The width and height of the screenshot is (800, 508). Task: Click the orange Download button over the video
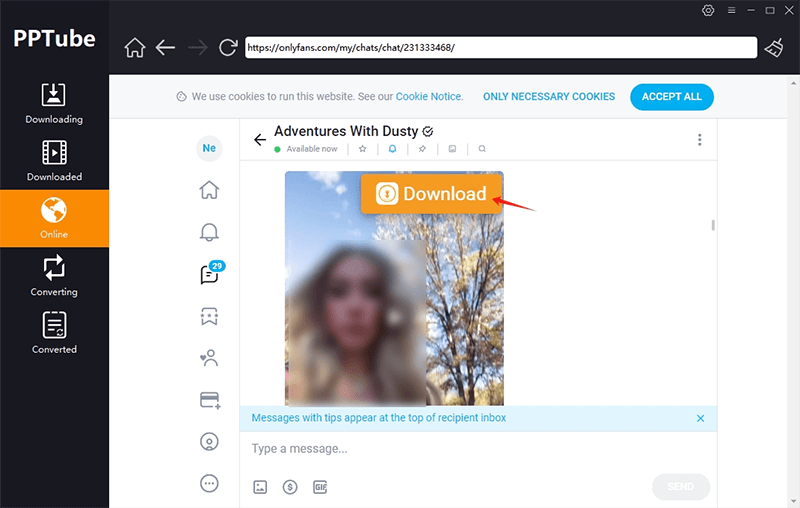click(x=431, y=194)
